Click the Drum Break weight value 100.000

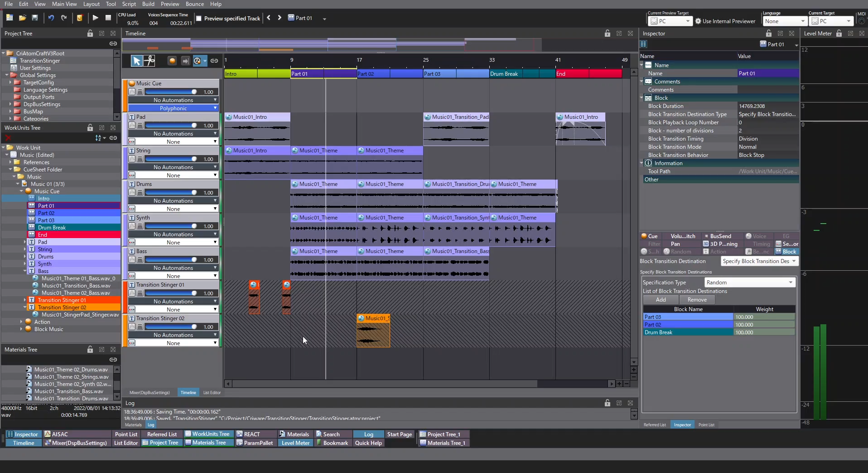tap(764, 332)
